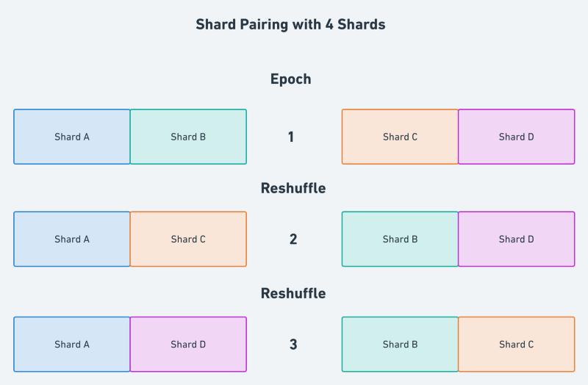The width and height of the screenshot is (588, 385).
Task: Select Shard D box in epoch 1
Action: point(516,137)
